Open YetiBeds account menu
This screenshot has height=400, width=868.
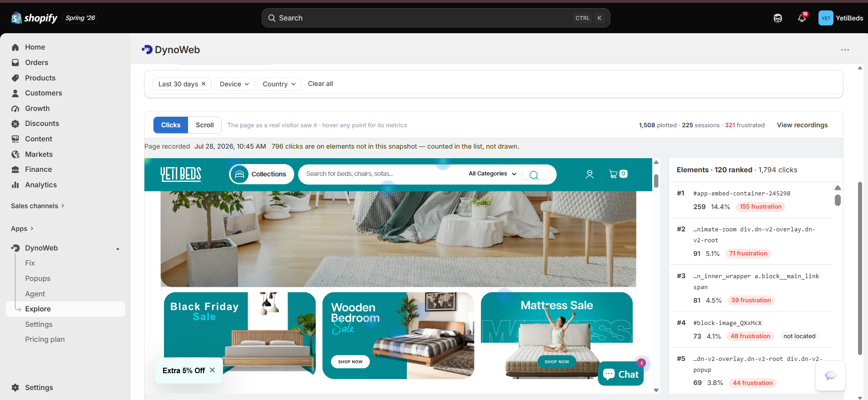coord(841,18)
